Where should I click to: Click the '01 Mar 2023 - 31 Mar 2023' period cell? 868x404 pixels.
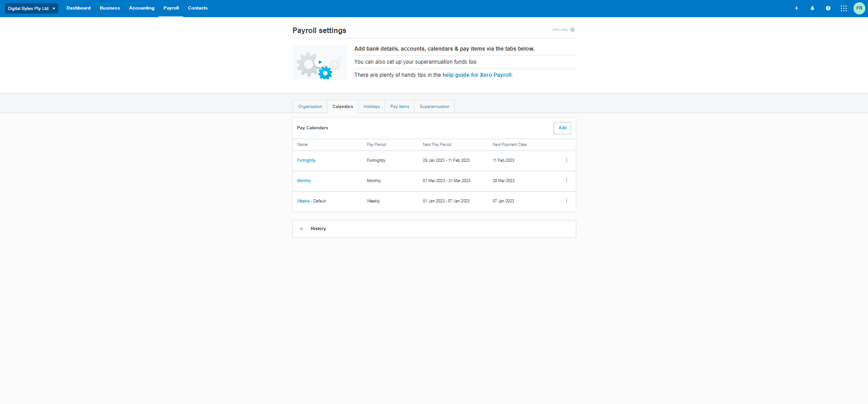[x=446, y=181]
